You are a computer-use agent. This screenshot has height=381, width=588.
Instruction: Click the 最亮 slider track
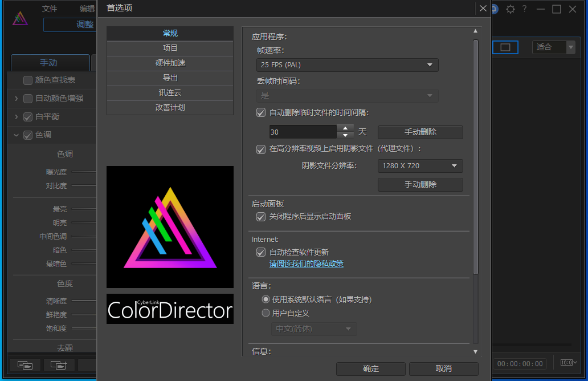coord(84,209)
